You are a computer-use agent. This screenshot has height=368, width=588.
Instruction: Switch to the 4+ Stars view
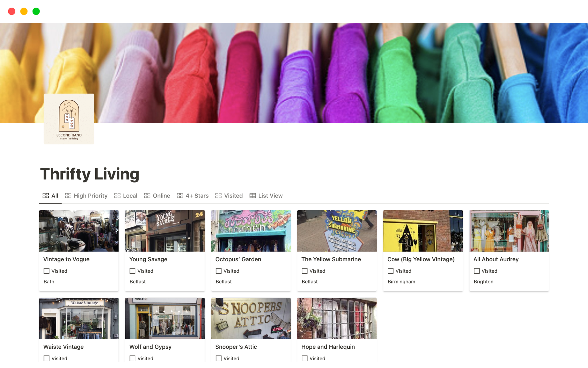[x=197, y=195]
